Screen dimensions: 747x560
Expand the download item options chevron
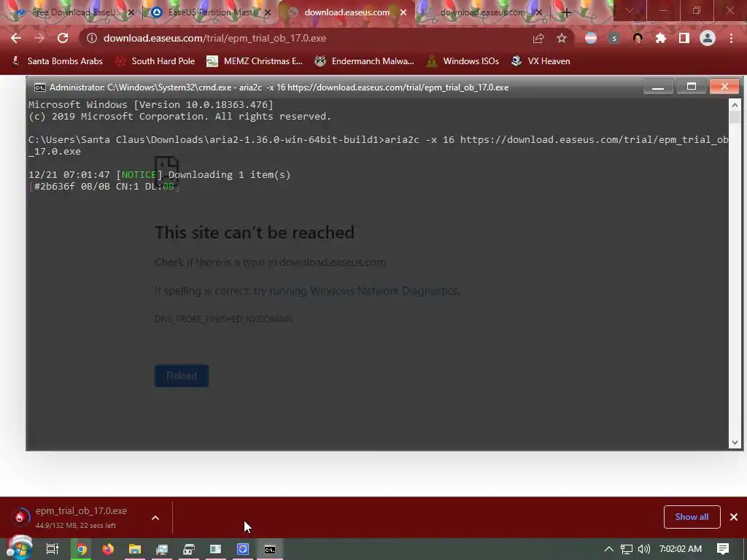(155, 518)
